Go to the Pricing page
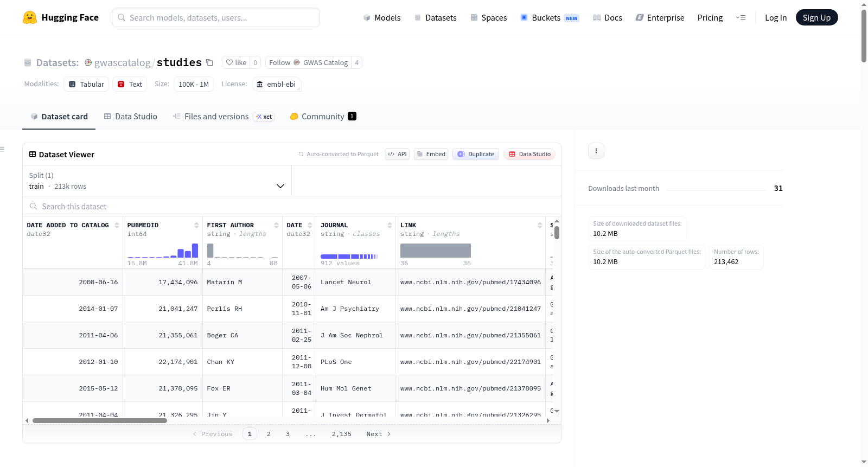868x467 pixels. 710,17
